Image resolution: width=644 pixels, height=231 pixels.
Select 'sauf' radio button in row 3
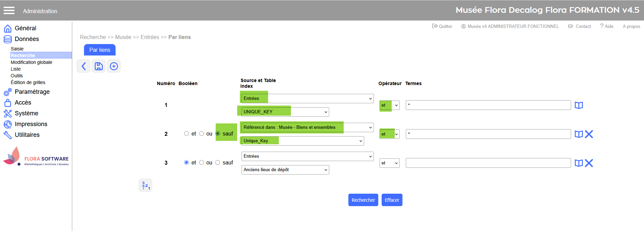tap(218, 162)
